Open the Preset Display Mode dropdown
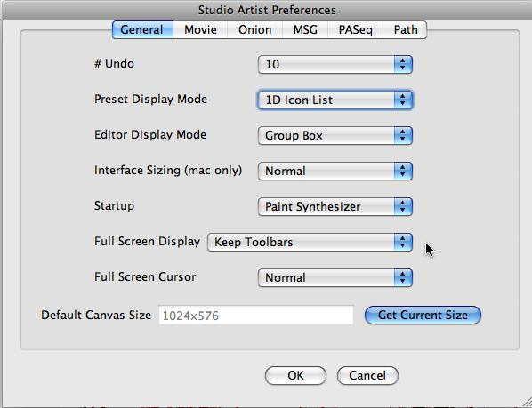The image size is (532, 408). (x=335, y=100)
